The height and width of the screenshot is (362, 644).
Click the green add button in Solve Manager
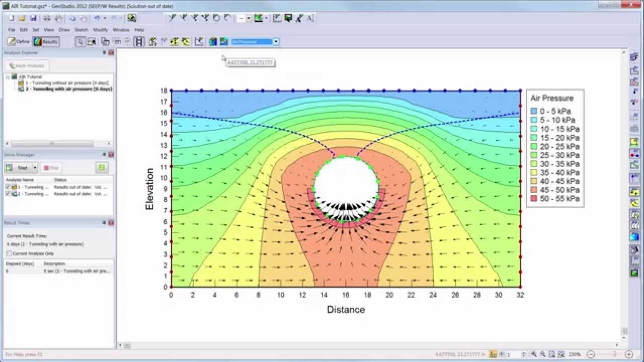[x=102, y=167]
